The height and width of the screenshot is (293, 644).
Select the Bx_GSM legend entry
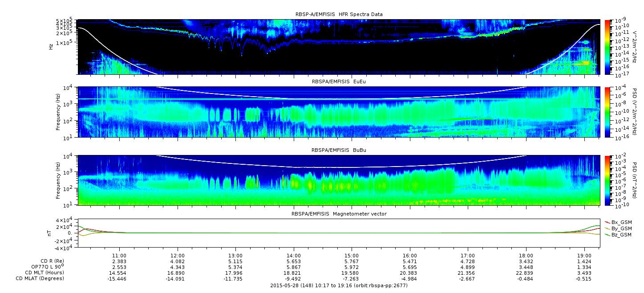click(x=621, y=222)
